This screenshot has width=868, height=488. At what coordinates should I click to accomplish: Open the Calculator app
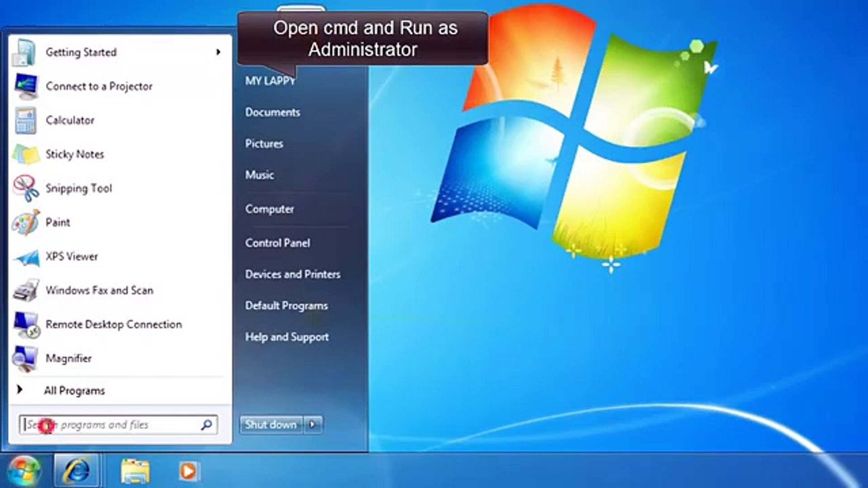tap(70, 121)
